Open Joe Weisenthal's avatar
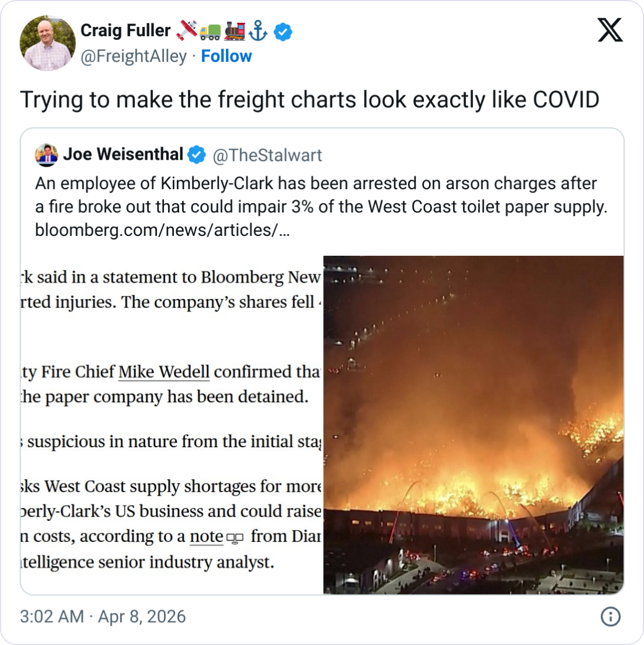The image size is (644, 645). 46,155
